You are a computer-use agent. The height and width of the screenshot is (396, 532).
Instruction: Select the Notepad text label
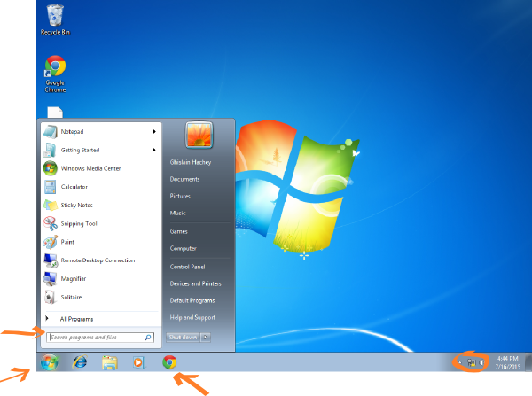[73, 131]
